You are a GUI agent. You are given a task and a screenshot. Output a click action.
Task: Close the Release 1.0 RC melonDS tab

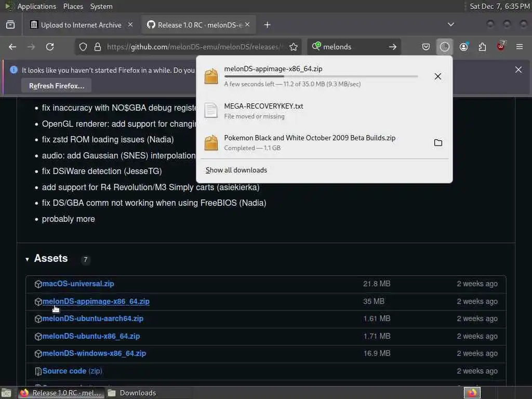(247, 24)
